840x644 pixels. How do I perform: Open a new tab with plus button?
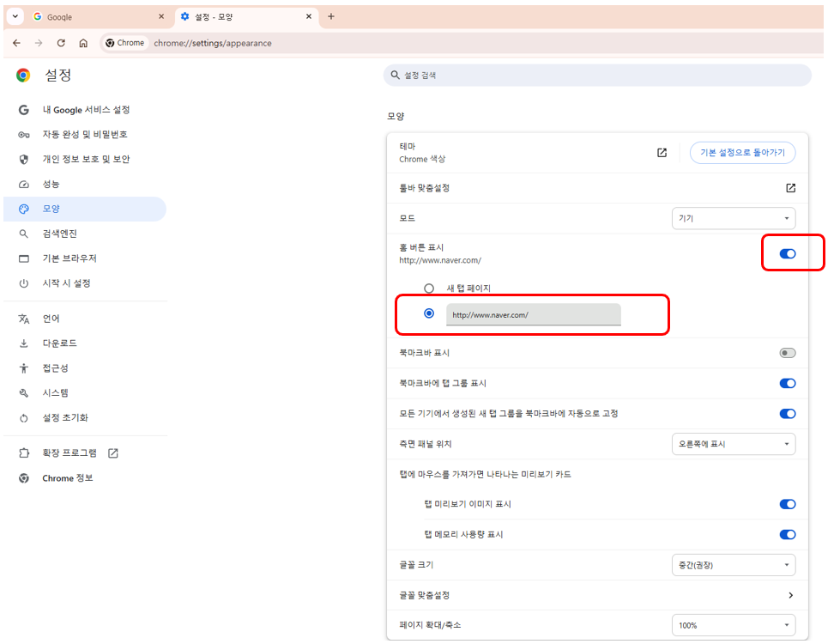[331, 16]
